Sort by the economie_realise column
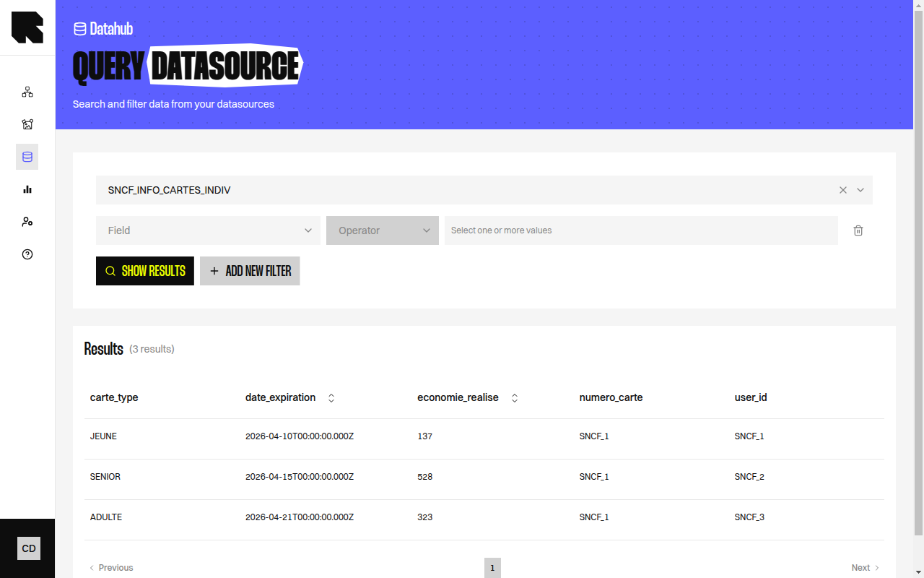924x578 pixels. point(515,397)
